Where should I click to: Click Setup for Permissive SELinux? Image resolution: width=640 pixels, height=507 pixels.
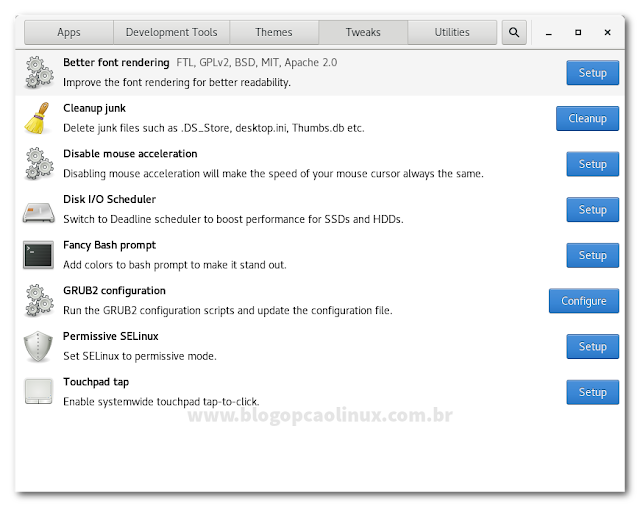[x=593, y=347]
